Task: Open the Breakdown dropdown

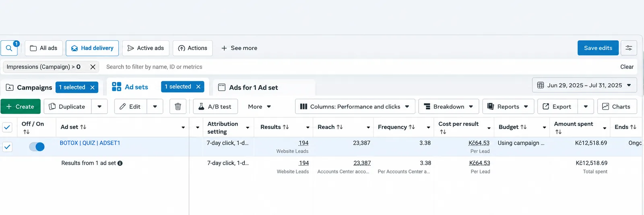Action: pos(449,106)
